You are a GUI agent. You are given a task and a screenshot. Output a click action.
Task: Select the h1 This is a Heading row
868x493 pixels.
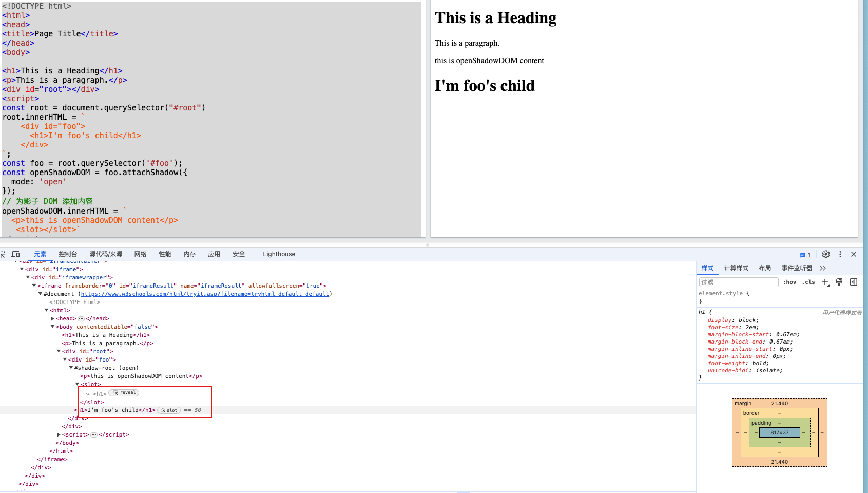(x=106, y=335)
